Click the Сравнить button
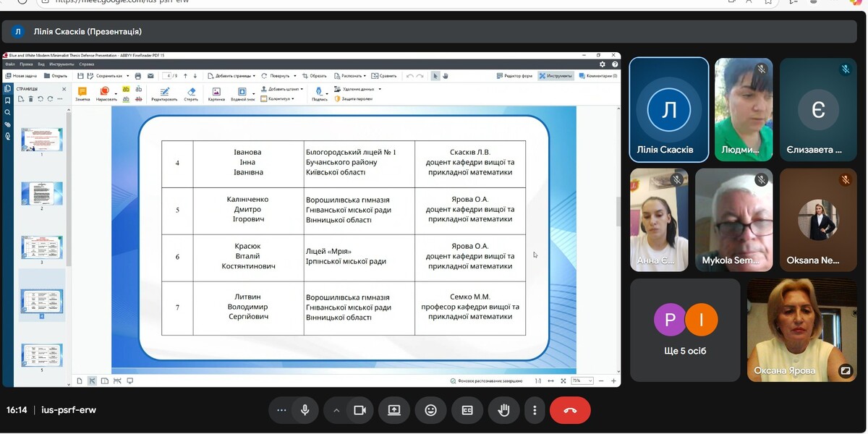The image size is (868, 434). 384,75
